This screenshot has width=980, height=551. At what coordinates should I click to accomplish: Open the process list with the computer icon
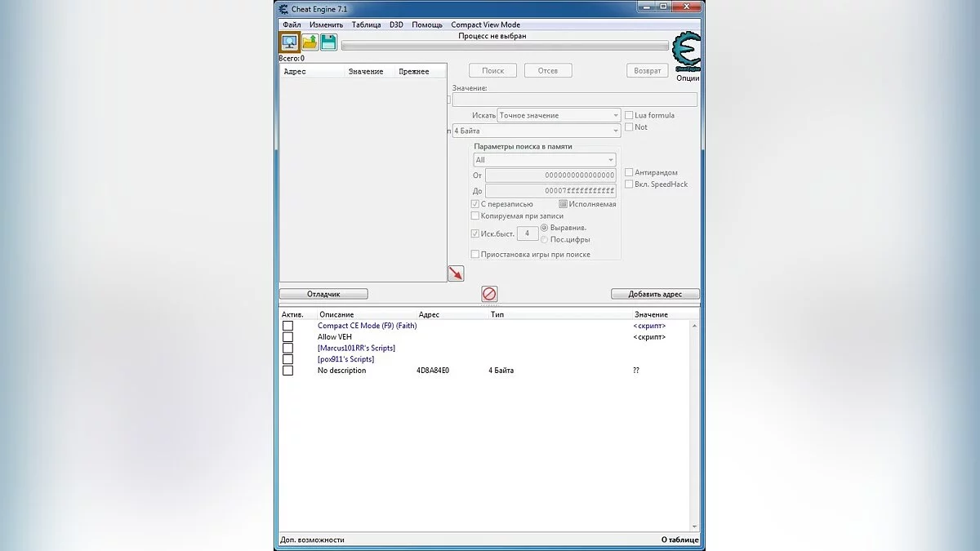click(289, 42)
